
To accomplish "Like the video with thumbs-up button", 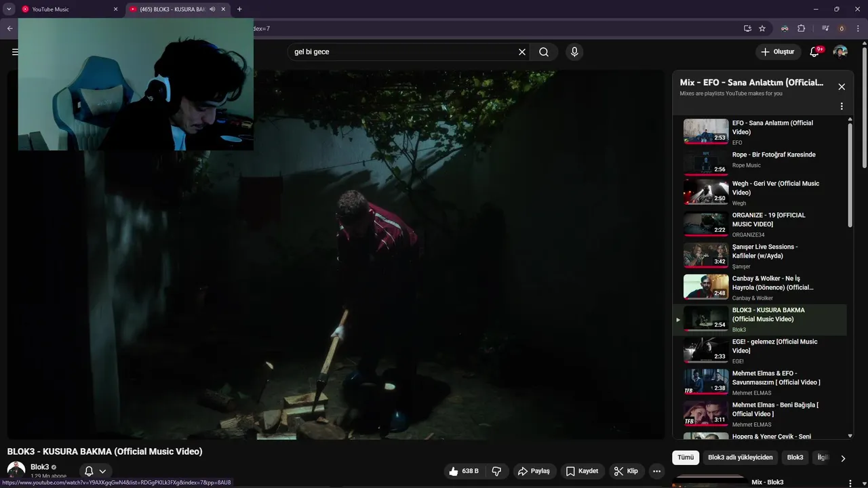I will [x=464, y=471].
